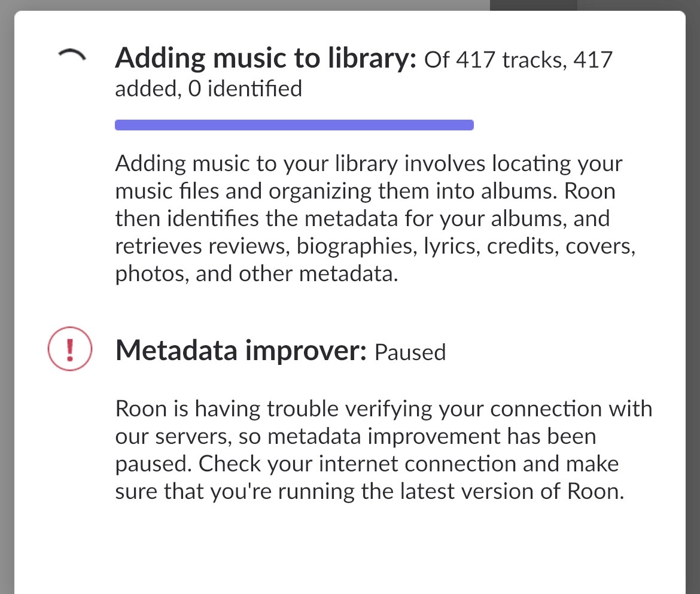This screenshot has height=594, width=700.
Task: Click the red exclamation warning icon
Action: click(x=69, y=349)
